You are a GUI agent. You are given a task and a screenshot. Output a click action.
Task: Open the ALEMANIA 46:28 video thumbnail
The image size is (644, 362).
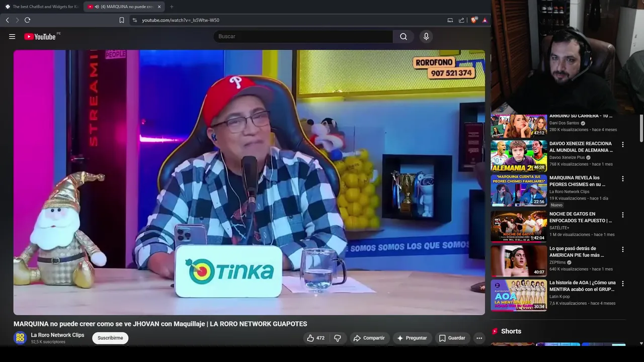point(519,156)
